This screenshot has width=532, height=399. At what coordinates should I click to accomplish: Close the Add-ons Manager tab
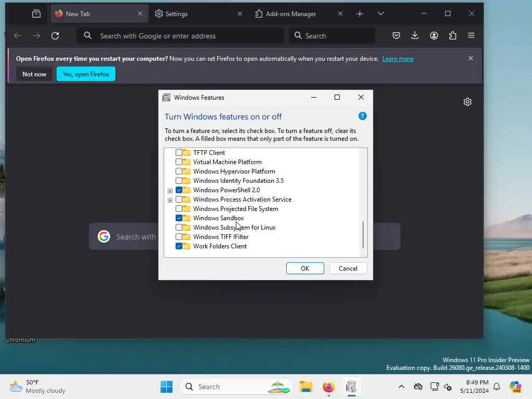pyautogui.click(x=340, y=14)
